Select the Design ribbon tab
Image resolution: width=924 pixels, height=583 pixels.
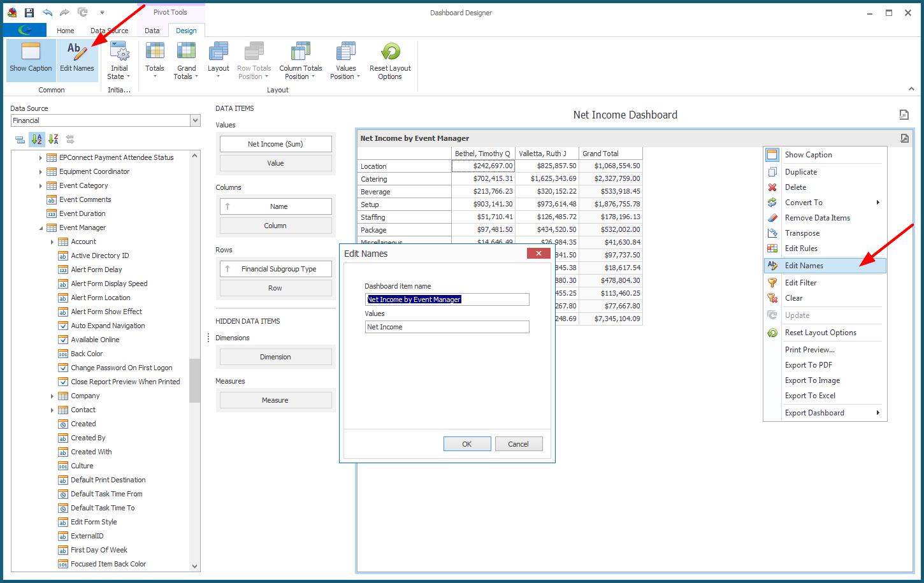tap(186, 31)
